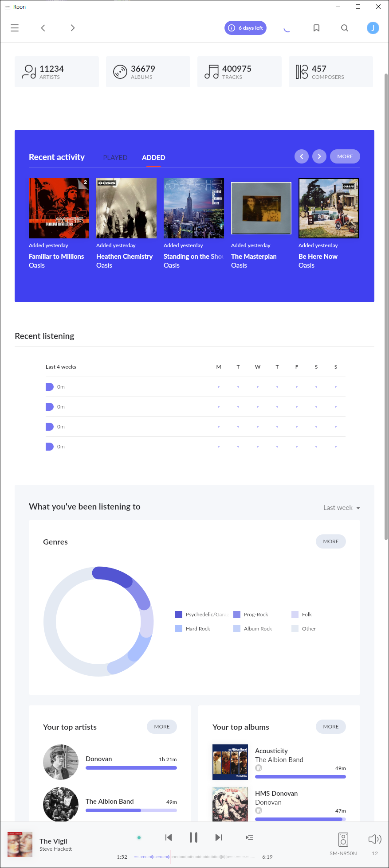
Task: Click the Folk legend swatch
Action: coord(295,615)
